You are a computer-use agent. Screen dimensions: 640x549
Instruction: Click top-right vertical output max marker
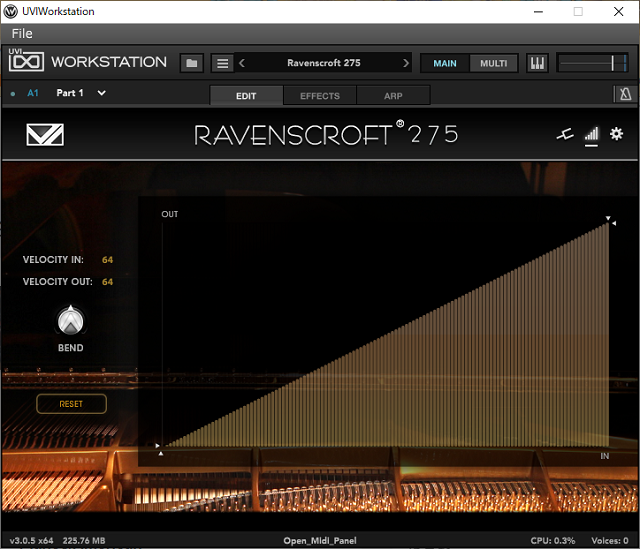(x=614, y=223)
